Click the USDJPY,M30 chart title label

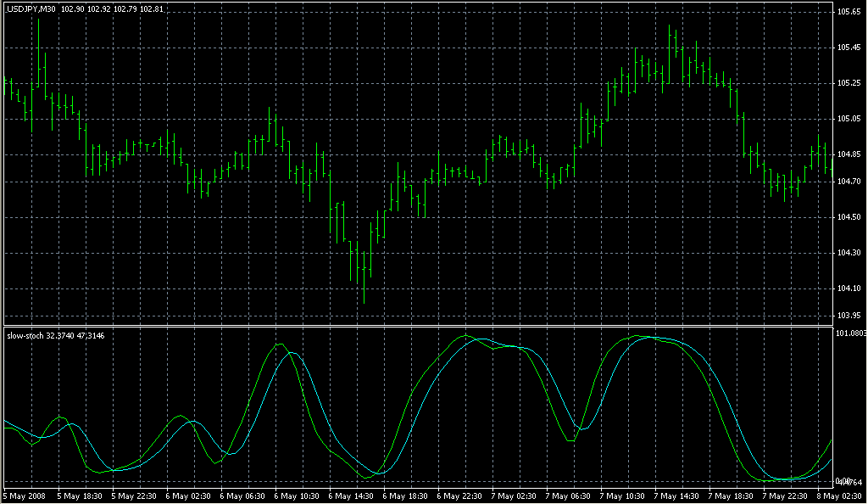point(32,8)
